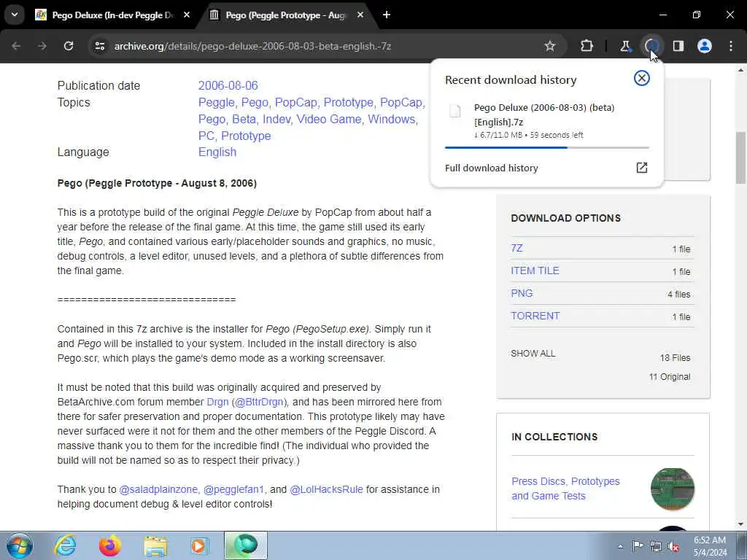Viewport: 747px width, 560px height.
Task: Open Full download history external link icon
Action: [642, 168]
